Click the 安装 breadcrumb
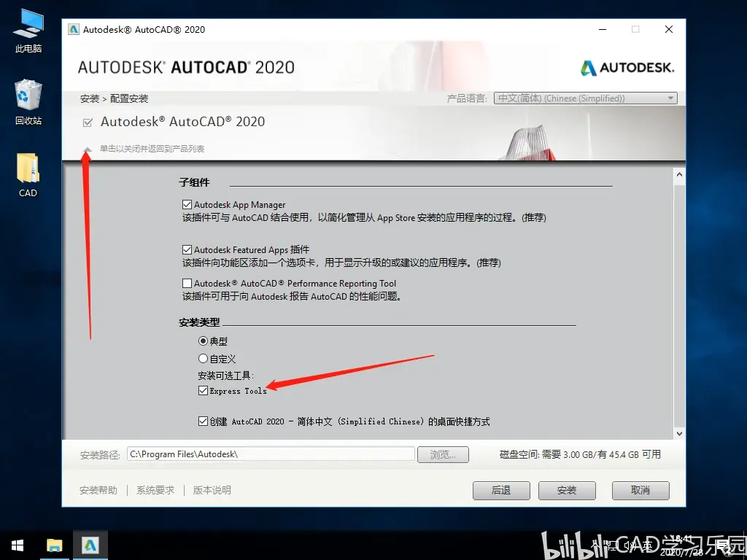The height and width of the screenshot is (560, 747). click(x=90, y=98)
